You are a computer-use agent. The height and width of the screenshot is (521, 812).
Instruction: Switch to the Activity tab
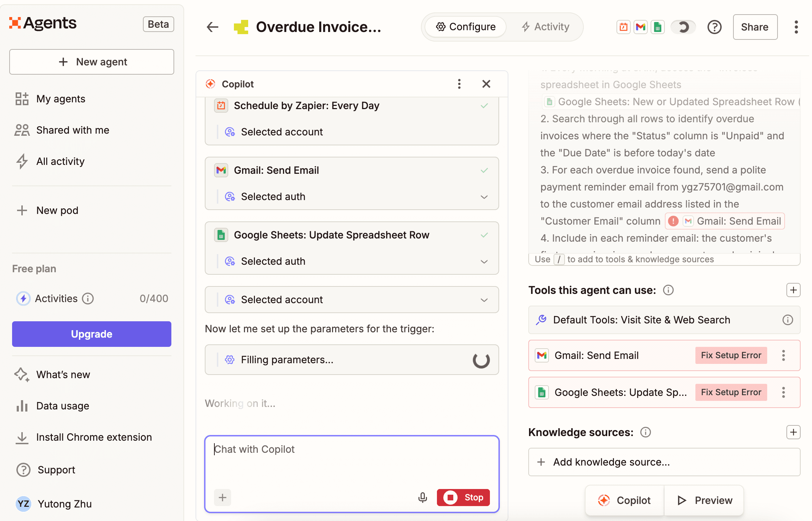(x=545, y=27)
